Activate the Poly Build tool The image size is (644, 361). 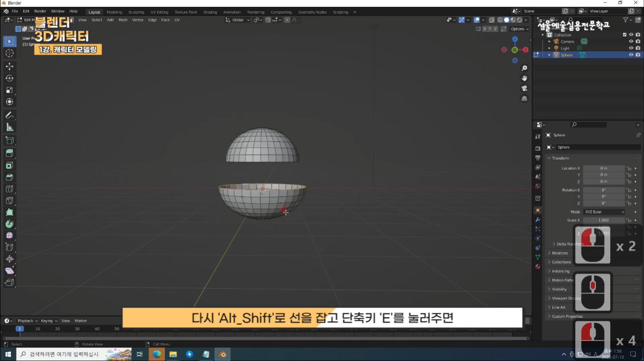(10, 212)
